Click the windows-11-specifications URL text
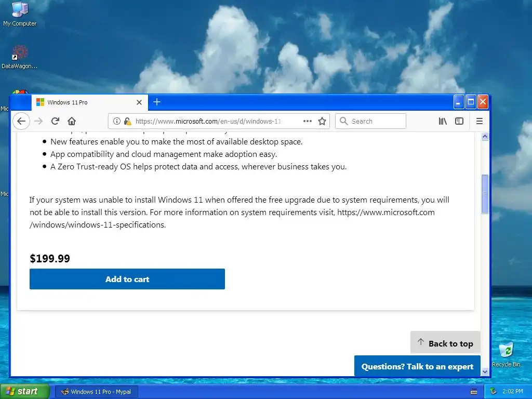Viewport: 532px width, 399px height. pos(232,219)
